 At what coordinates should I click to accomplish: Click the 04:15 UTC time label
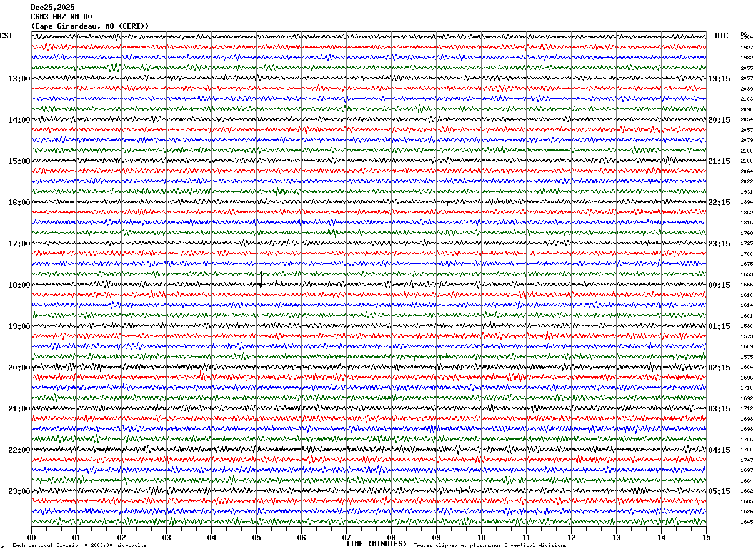[x=719, y=450]
